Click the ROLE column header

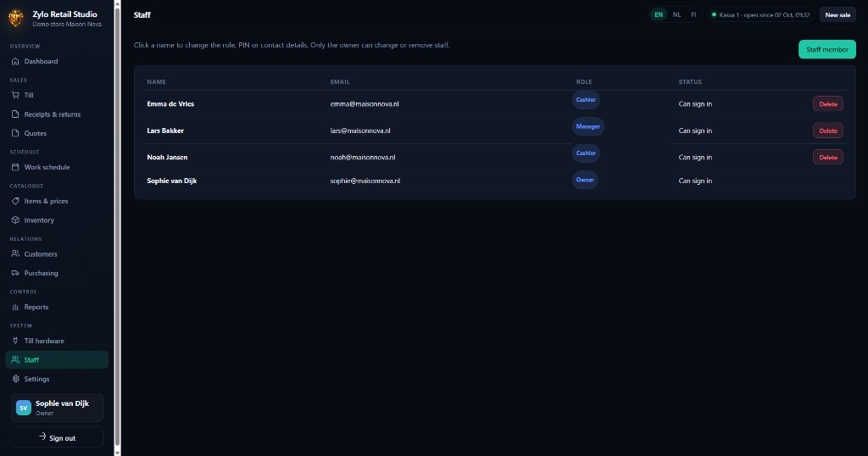click(584, 82)
